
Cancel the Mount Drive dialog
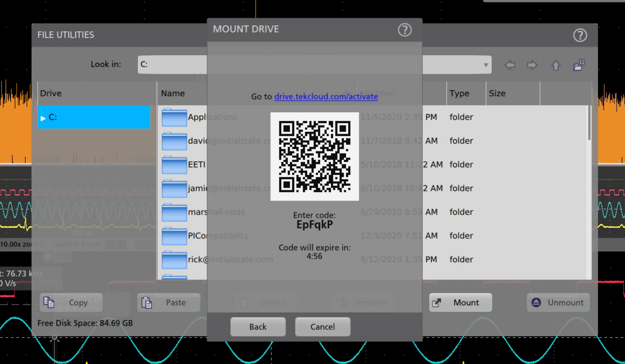(x=322, y=327)
